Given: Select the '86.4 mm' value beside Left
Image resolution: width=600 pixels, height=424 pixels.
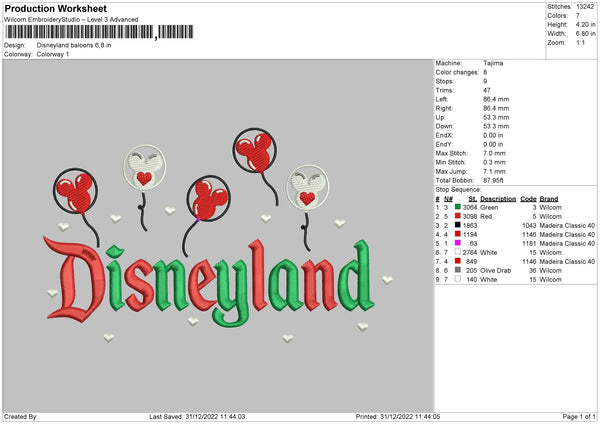Looking at the screenshot, I should click(x=496, y=99).
